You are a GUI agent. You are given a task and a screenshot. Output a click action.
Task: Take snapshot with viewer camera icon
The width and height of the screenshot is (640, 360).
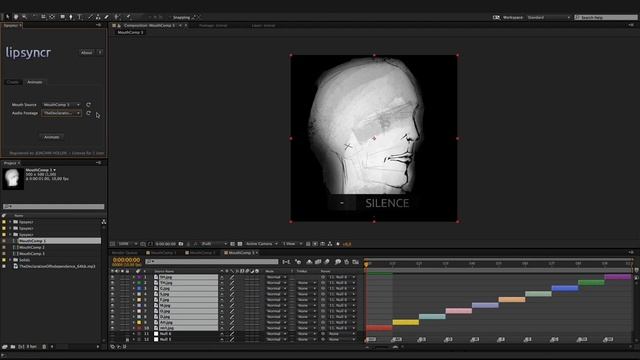[181, 244]
